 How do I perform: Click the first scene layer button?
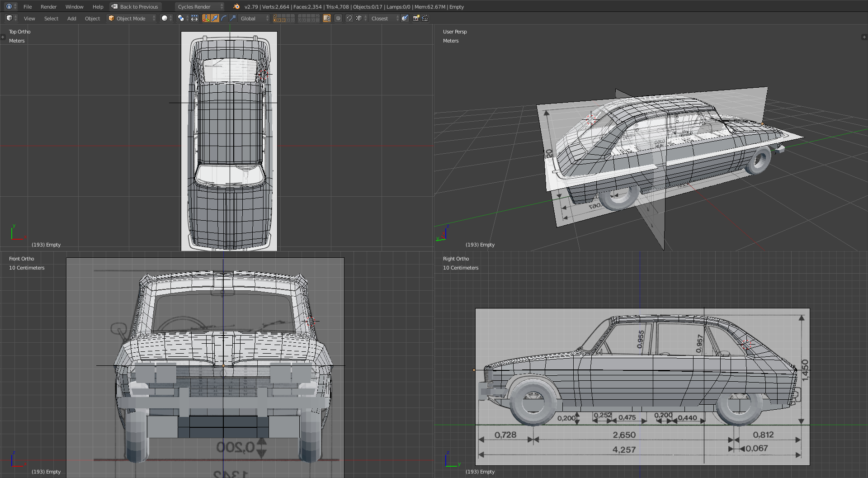pyautogui.click(x=275, y=16)
